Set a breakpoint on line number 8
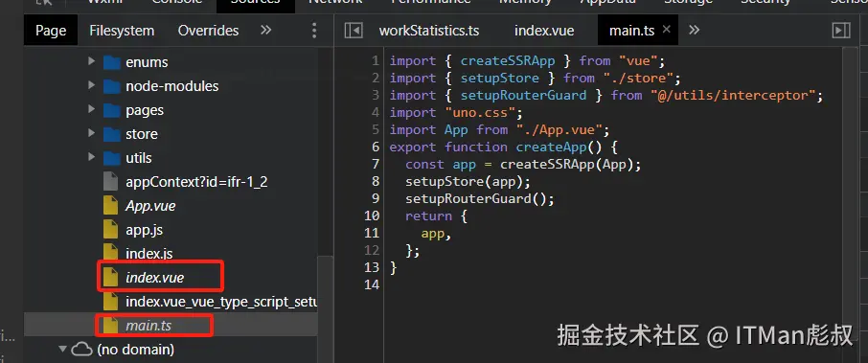The width and height of the screenshot is (868, 363). click(x=376, y=182)
